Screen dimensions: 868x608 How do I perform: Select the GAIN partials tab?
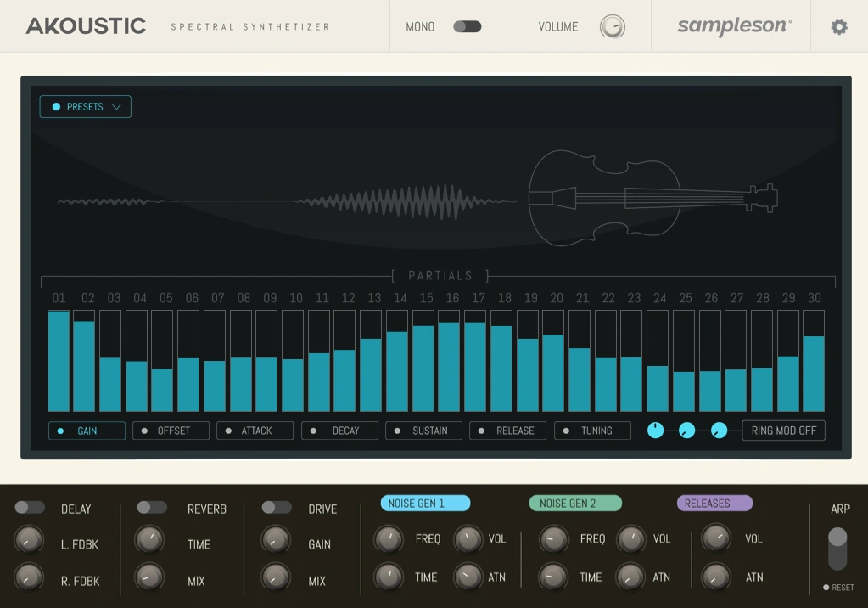pyautogui.click(x=87, y=431)
